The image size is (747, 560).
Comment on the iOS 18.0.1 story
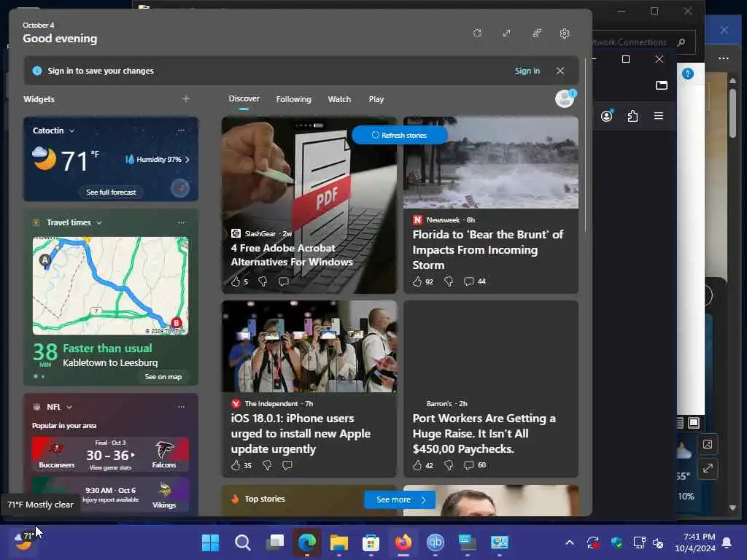click(x=287, y=465)
